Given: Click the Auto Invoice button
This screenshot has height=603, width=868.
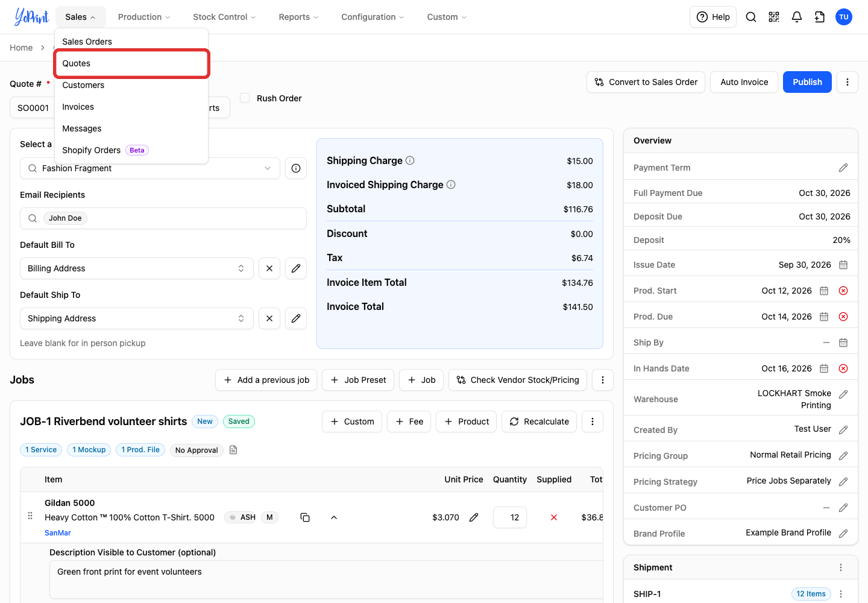Looking at the screenshot, I should click(744, 82).
